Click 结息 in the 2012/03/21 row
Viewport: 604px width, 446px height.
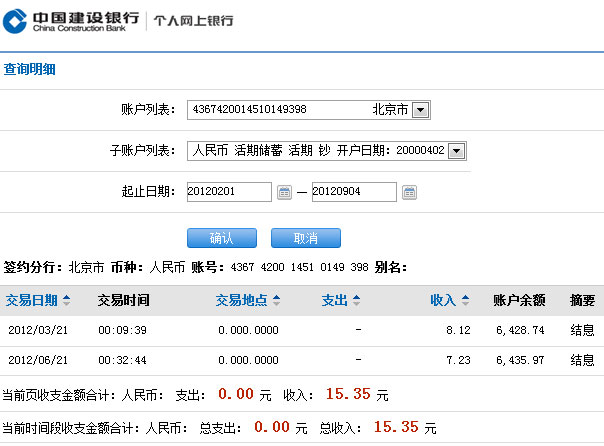(582, 330)
